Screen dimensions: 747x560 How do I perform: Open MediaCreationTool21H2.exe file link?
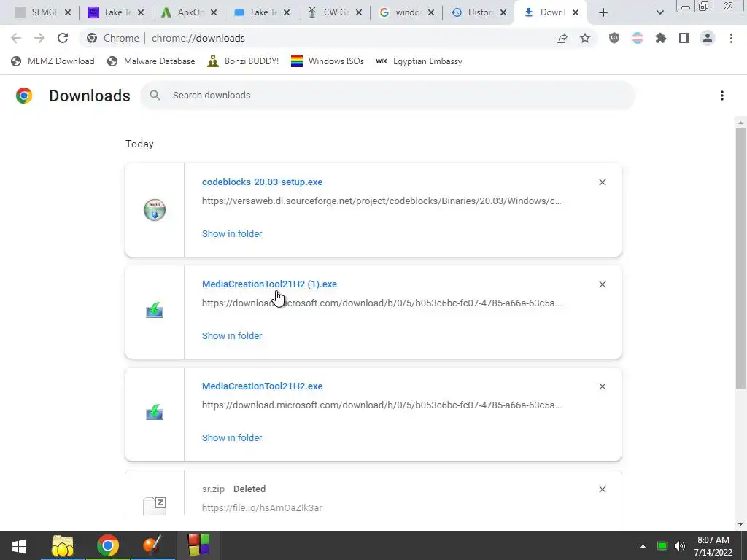[x=262, y=386]
